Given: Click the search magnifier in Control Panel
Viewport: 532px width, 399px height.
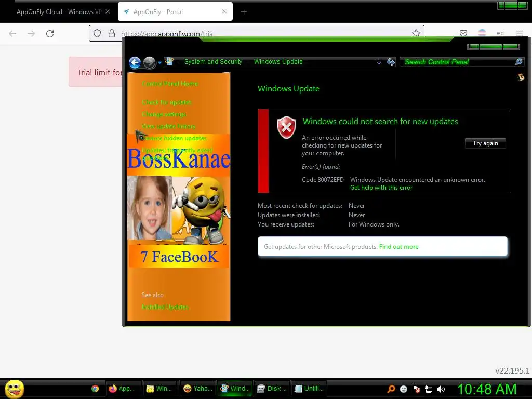Looking at the screenshot, I should [519, 62].
